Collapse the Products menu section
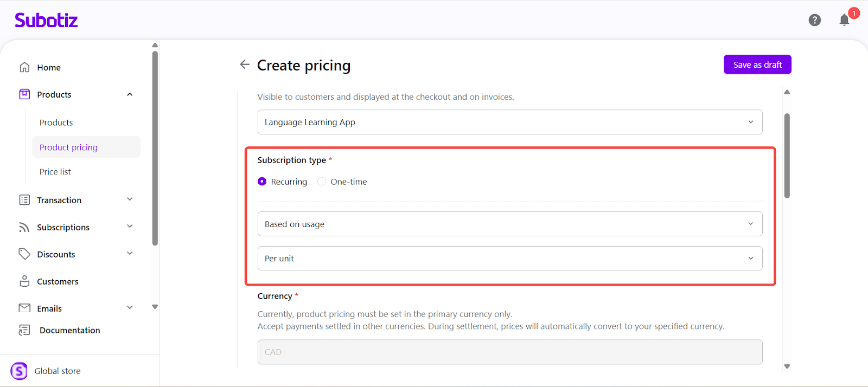Screen dimensions: 868x387 [x=130, y=94]
